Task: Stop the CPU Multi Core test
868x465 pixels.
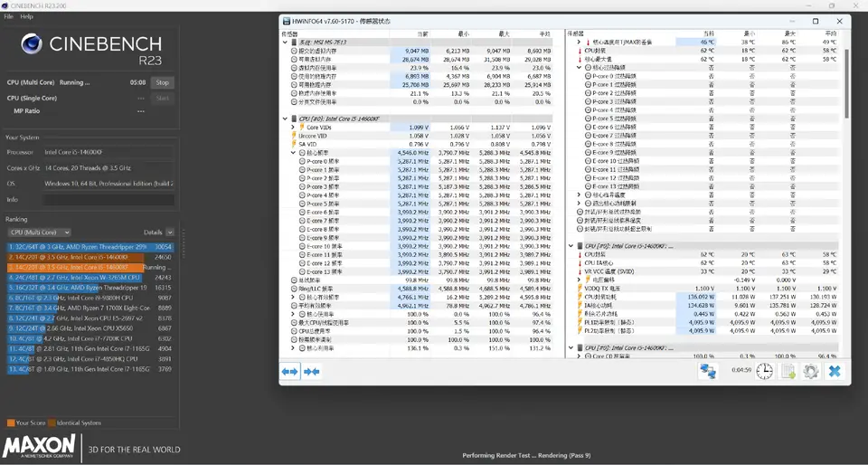Action: tap(162, 82)
